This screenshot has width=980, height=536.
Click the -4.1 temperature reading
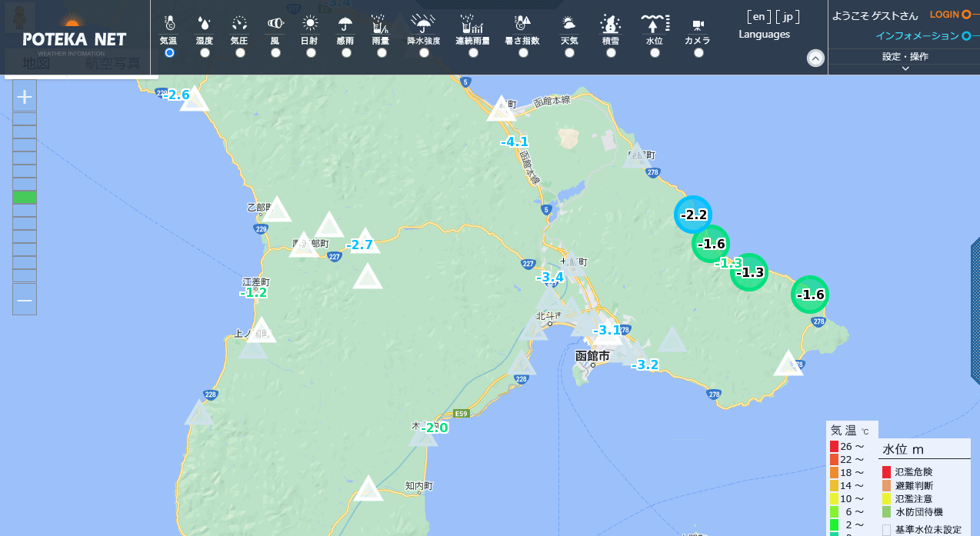(515, 141)
